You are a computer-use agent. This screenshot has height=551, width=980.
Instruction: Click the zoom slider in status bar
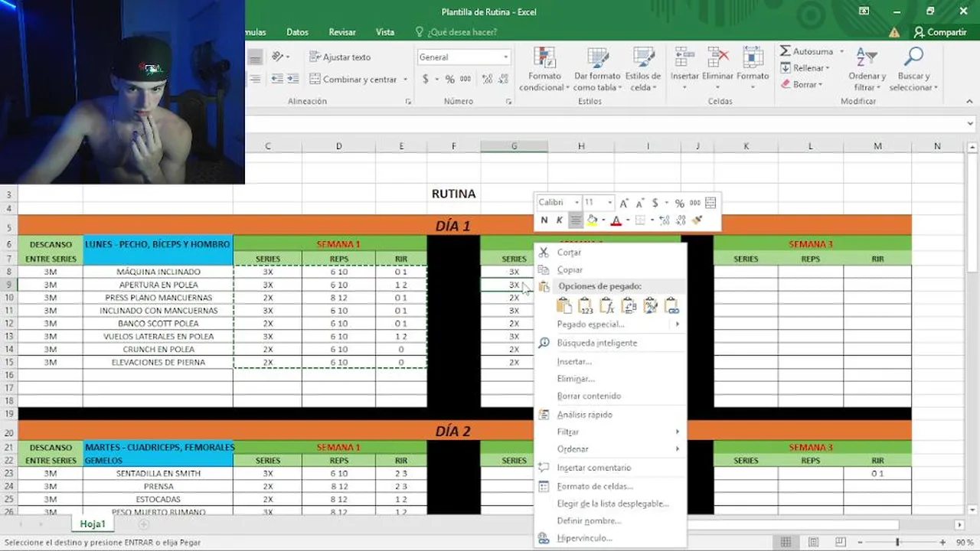[897, 542]
